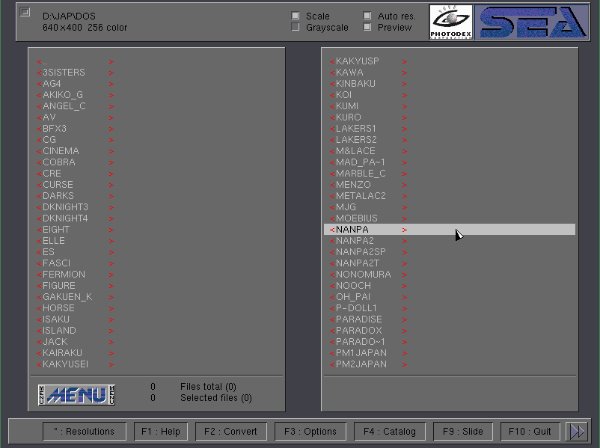Click the double-arrow icon next to Quit

577,431
